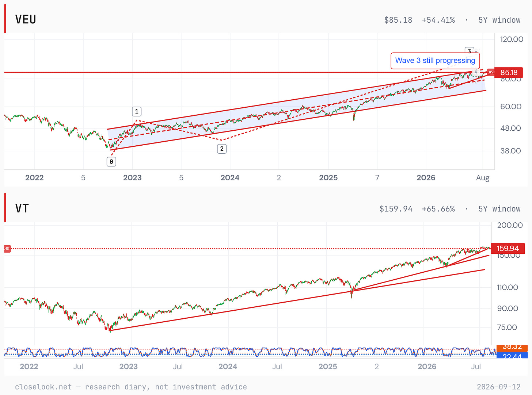Click the 48.00 price axis label

[511, 128]
